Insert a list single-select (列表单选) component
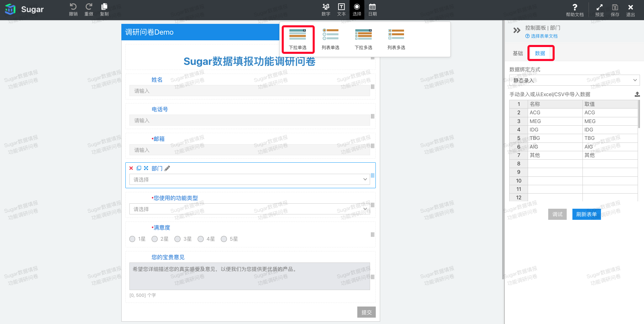The height and width of the screenshot is (324, 644). (x=330, y=39)
